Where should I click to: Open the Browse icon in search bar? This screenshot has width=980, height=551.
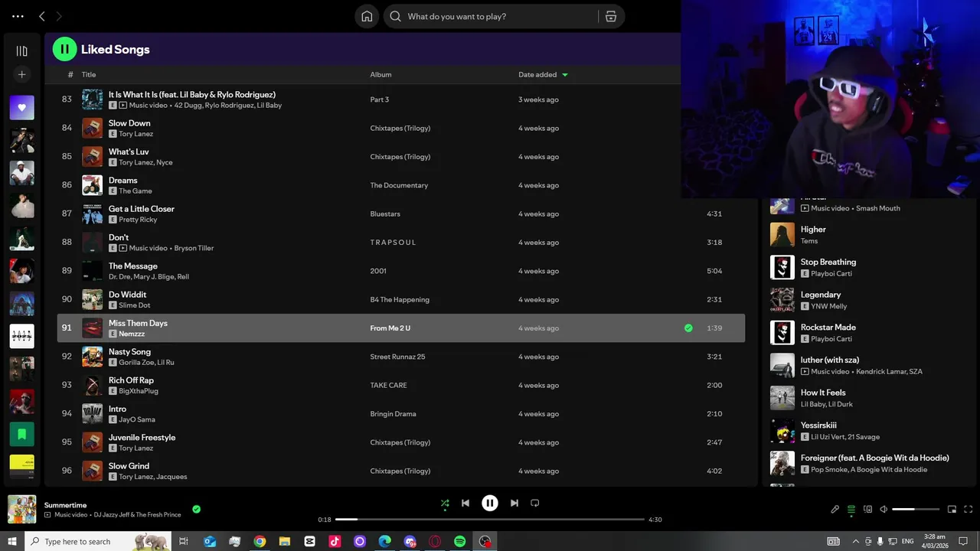(x=611, y=16)
